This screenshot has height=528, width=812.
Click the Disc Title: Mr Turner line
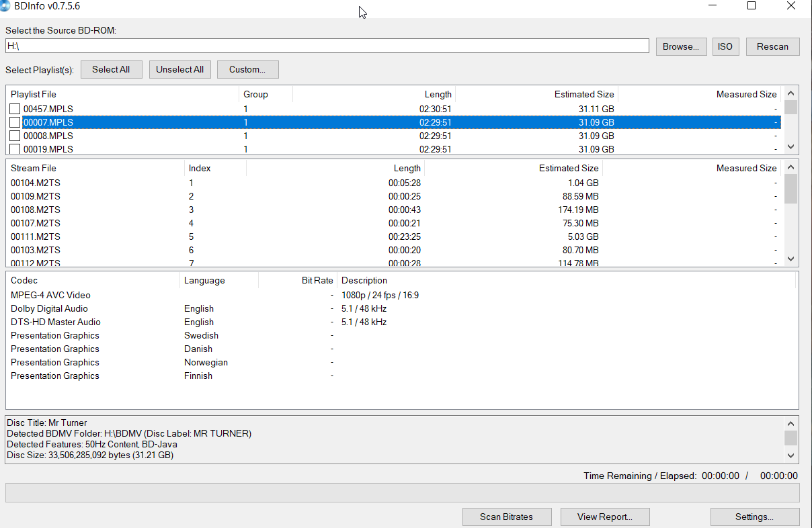pyautogui.click(x=47, y=423)
